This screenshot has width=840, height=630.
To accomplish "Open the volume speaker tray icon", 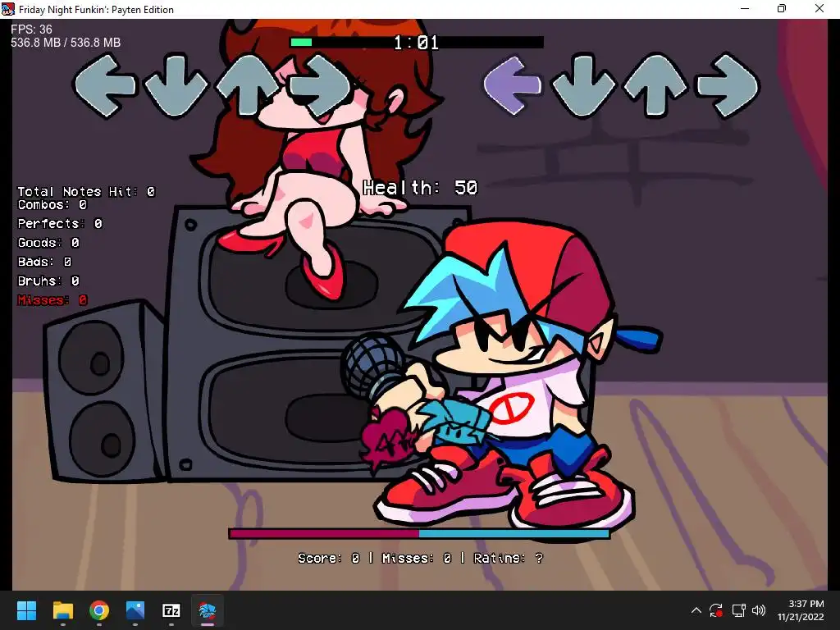I will coord(759,610).
